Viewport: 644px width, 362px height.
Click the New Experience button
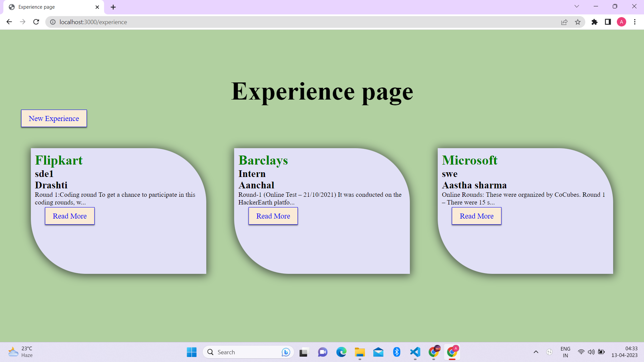(x=54, y=118)
